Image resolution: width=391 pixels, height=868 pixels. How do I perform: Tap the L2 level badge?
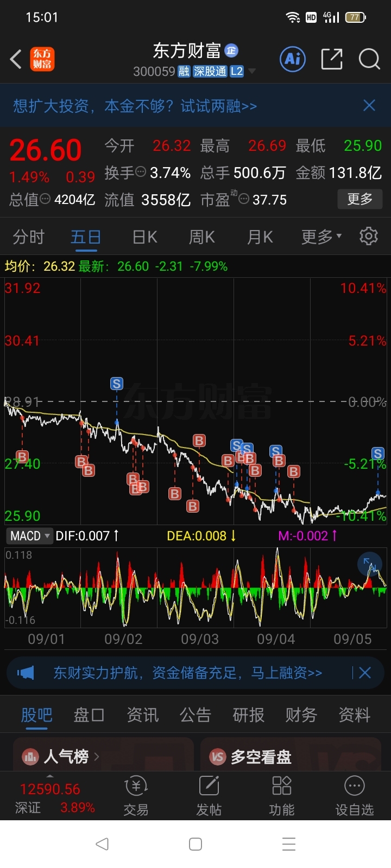[x=237, y=72]
